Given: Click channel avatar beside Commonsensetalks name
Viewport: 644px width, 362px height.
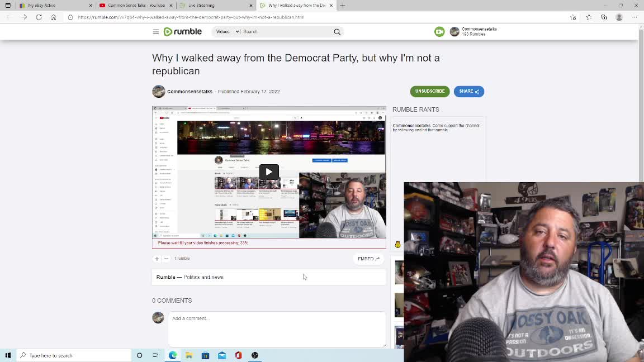Looking at the screenshot, I should (159, 91).
